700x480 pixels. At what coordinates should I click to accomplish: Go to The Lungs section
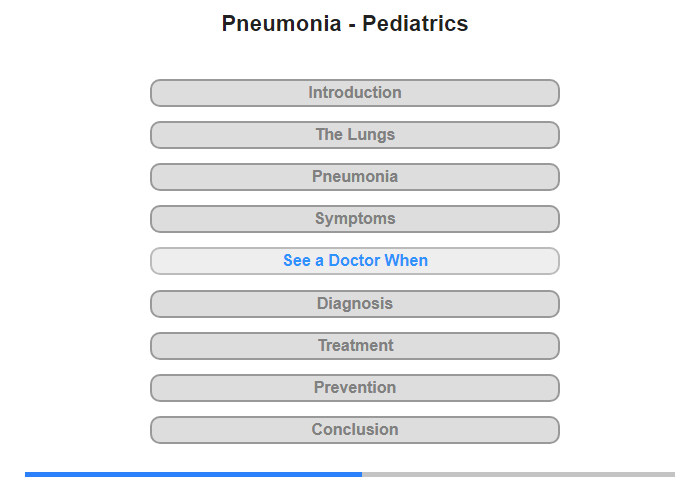[355, 135]
